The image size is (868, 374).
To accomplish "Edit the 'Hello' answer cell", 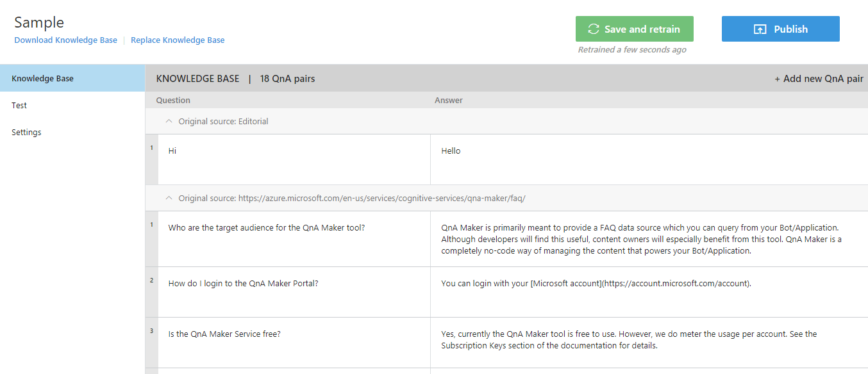I will 647,158.
